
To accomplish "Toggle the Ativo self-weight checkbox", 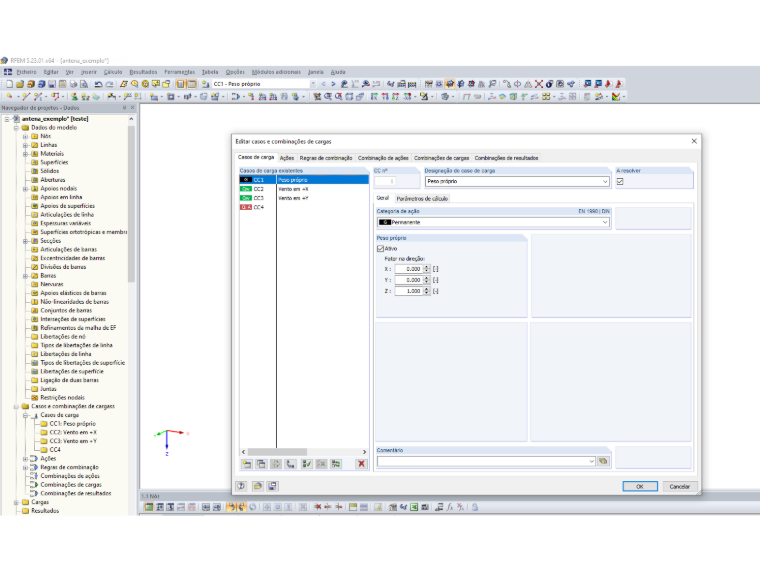I will tap(380, 249).
